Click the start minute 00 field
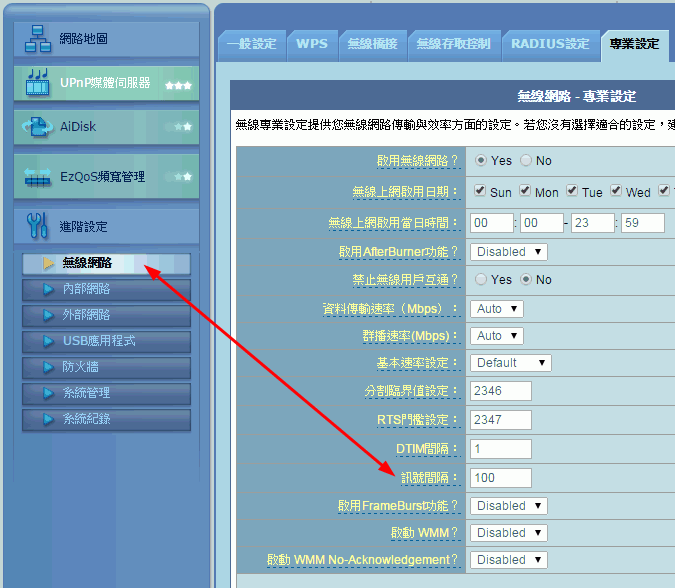Image resolution: width=675 pixels, height=588 pixels. coord(542,223)
